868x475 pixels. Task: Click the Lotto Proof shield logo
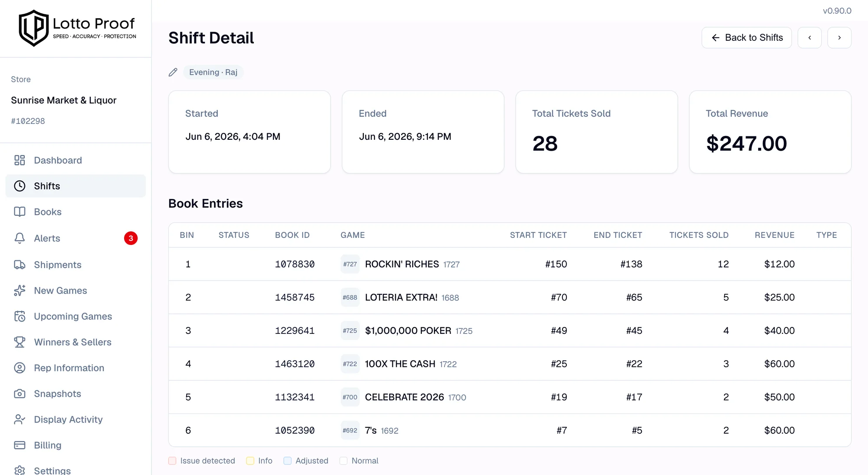33,28
